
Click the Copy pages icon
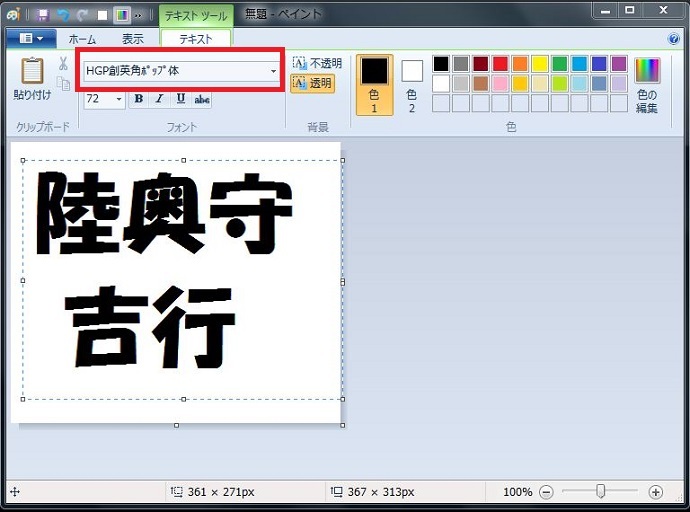[x=63, y=83]
